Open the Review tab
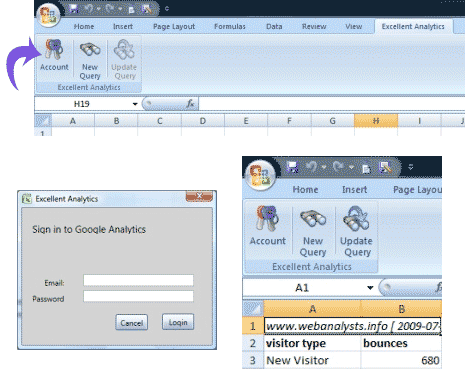 click(314, 27)
